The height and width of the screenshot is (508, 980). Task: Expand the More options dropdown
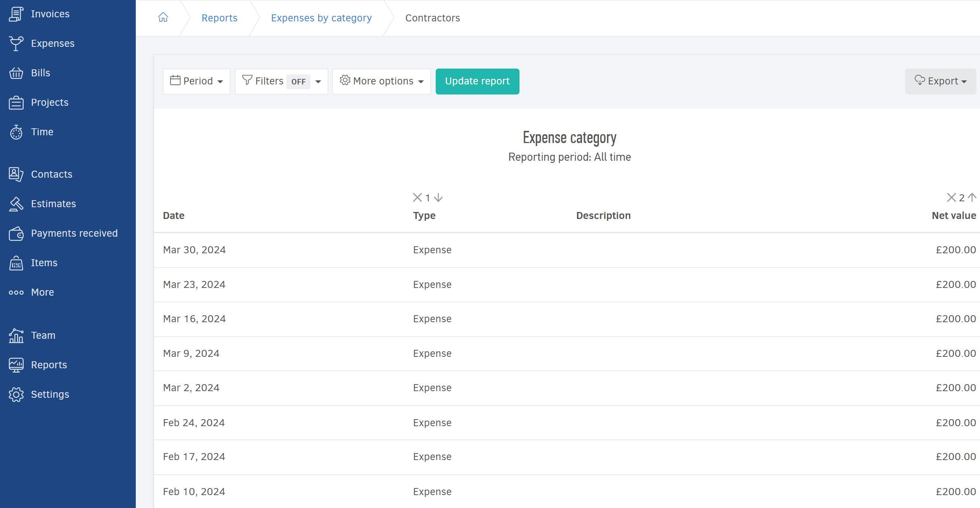pos(382,80)
